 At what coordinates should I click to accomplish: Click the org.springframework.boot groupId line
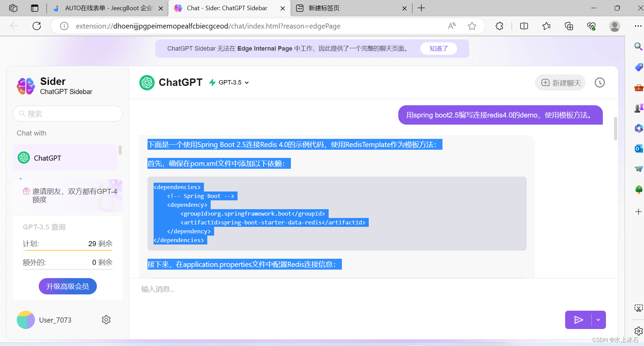click(253, 214)
